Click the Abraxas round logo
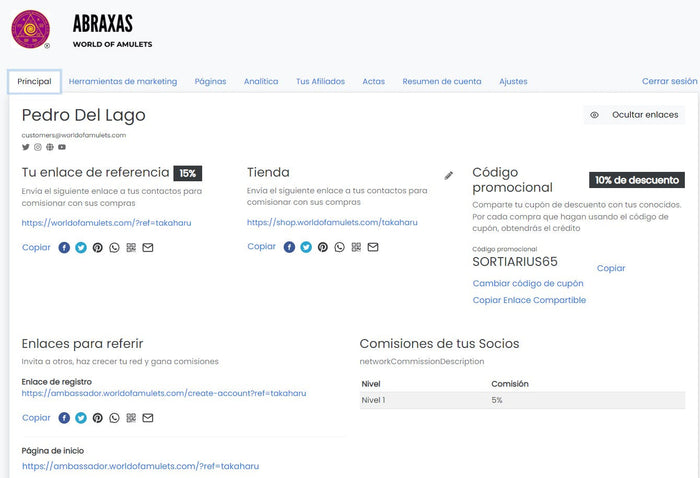Viewport: 700px width, 478px height. click(30, 29)
